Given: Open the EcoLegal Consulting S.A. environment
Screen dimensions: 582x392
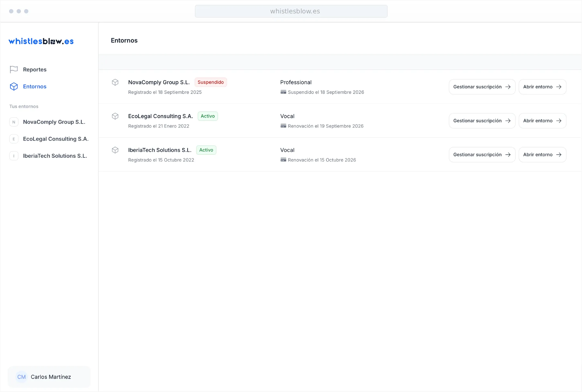Looking at the screenshot, I should 542,121.
